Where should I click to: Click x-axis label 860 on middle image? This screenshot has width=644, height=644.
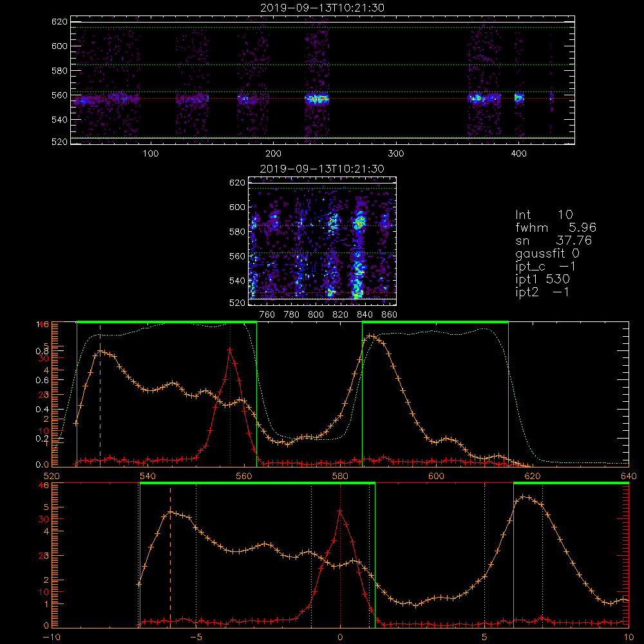389,314
